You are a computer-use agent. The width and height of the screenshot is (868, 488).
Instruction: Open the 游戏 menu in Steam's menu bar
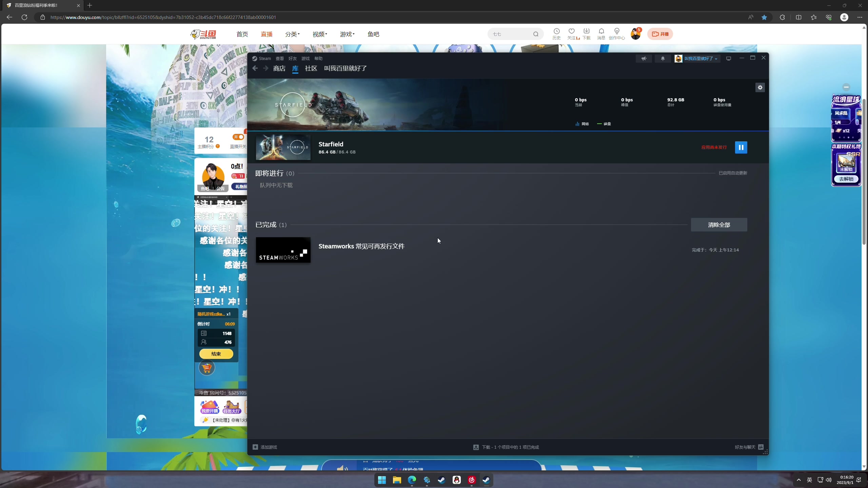pyautogui.click(x=305, y=59)
